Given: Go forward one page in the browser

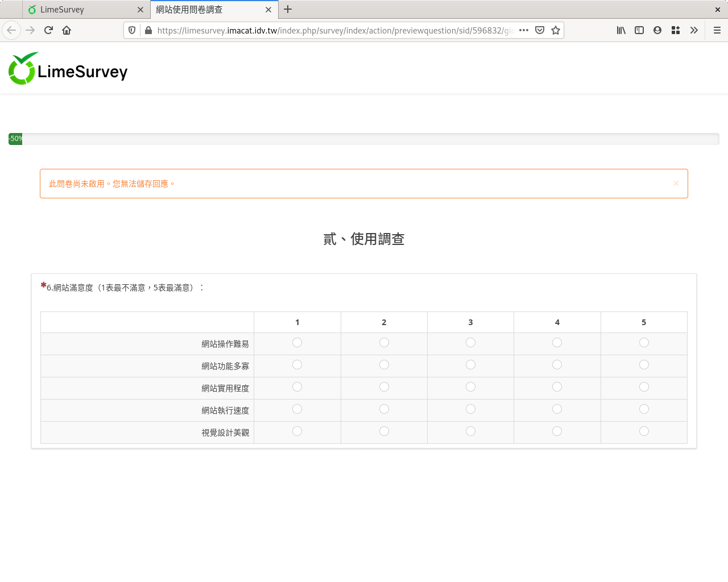Looking at the screenshot, I should click(x=30, y=30).
